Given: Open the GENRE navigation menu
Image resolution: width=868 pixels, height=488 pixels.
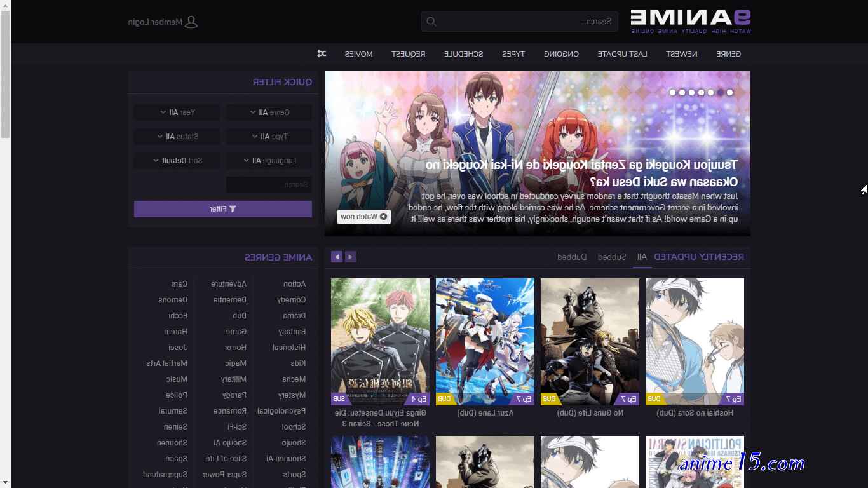Looking at the screenshot, I should (x=729, y=54).
